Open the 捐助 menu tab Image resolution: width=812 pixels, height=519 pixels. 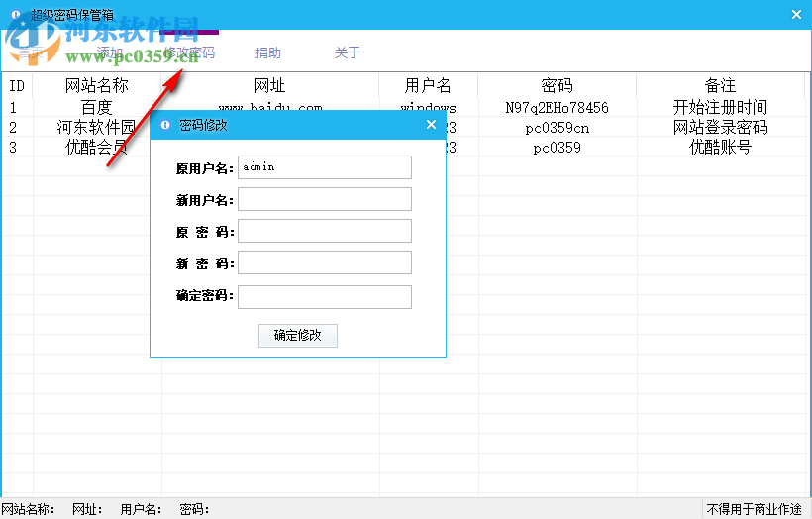267,52
